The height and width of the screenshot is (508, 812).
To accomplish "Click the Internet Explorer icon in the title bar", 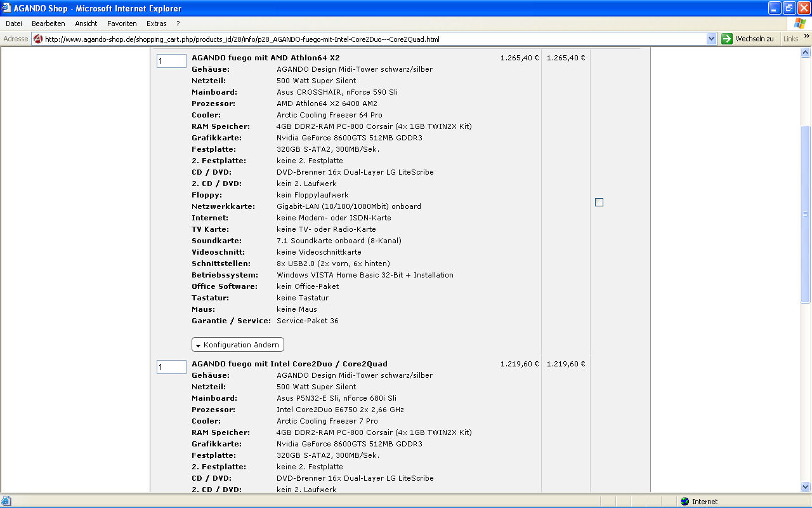I will click(7, 8).
